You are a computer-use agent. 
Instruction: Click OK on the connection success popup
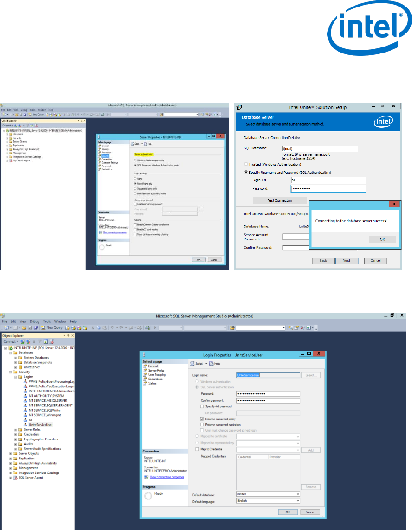click(x=382, y=239)
